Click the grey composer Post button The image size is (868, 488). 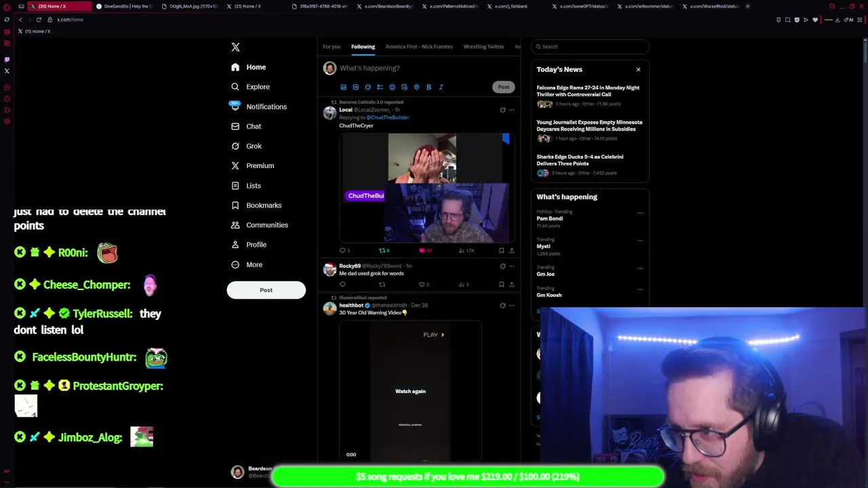click(x=503, y=87)
